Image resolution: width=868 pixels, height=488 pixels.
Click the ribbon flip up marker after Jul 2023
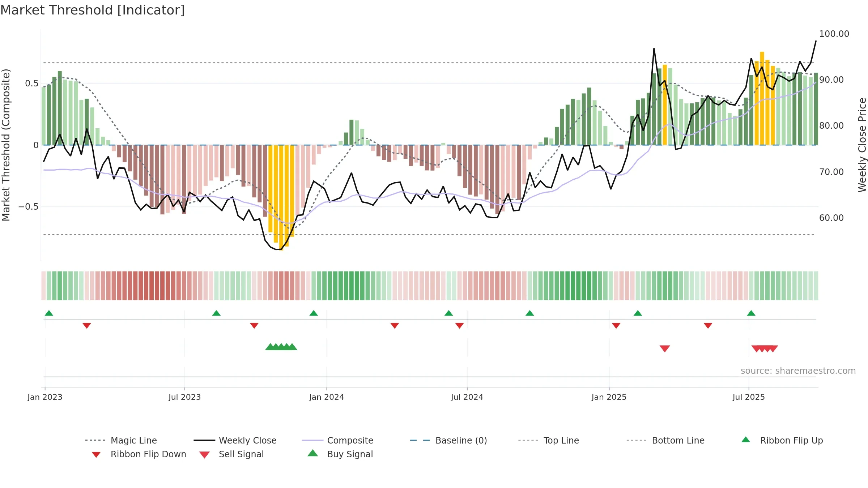pos(216,313)
